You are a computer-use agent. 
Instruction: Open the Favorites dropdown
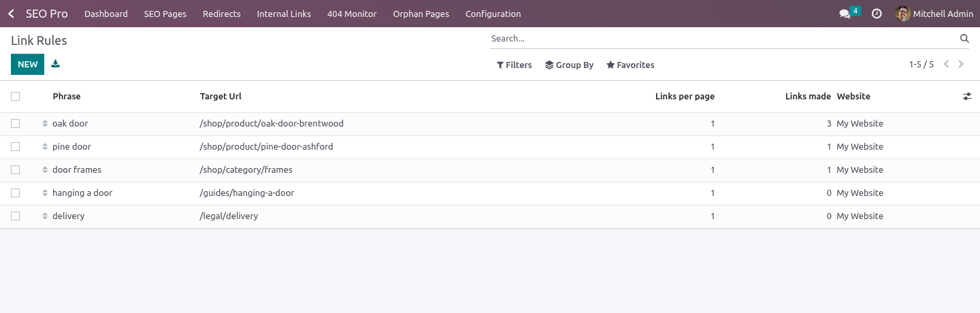[630, 65]
